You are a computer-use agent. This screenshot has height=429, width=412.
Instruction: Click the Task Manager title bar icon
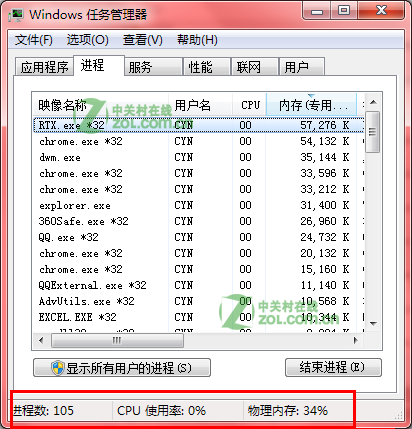16,15
